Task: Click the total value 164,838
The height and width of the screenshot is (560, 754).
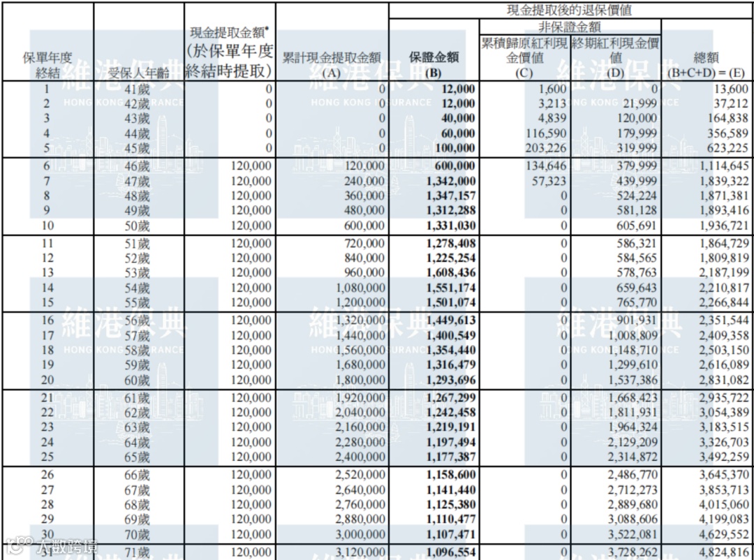Action: [x=727, y=118]
